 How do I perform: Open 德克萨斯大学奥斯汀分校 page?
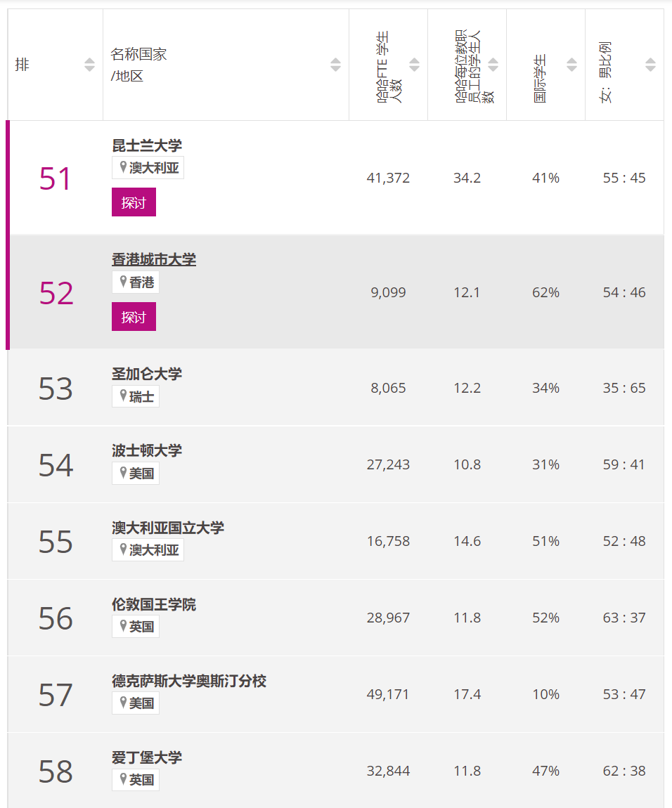click(x=189, y=681)
